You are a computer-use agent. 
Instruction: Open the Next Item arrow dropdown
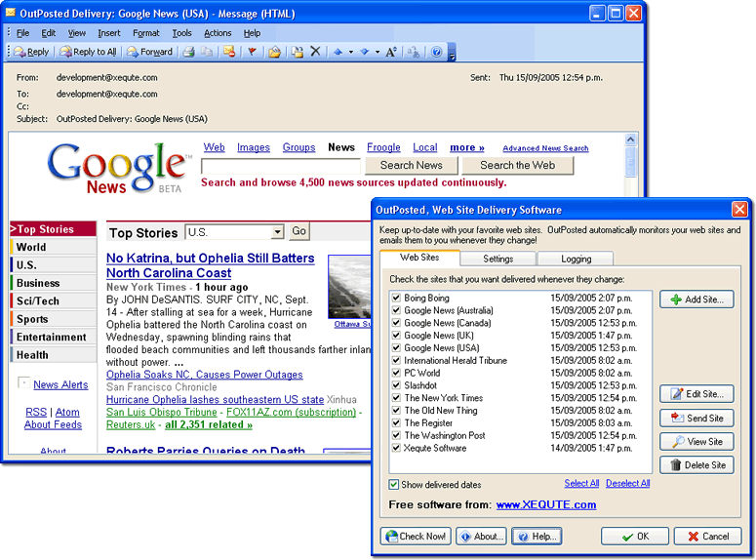pos(378,52)
